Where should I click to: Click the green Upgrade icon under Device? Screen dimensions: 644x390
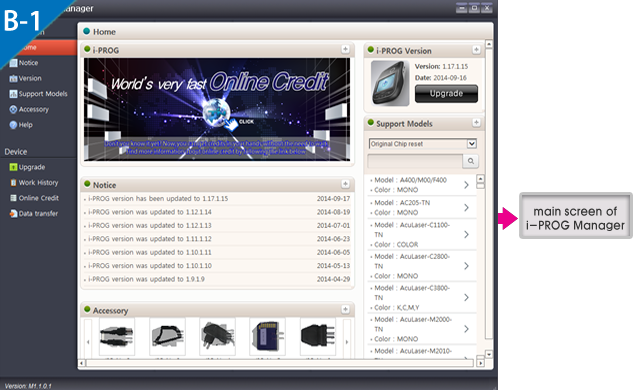[13, 167]
